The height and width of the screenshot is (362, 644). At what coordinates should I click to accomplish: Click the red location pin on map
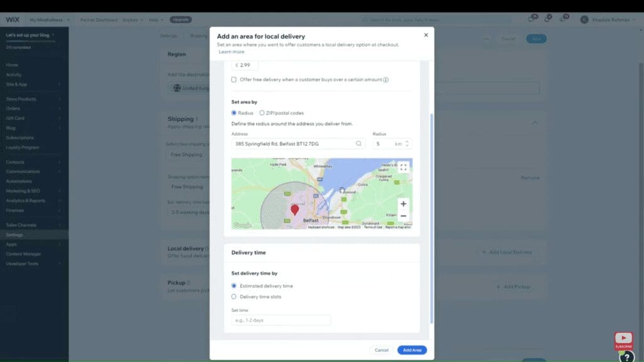click(x=294, y=210)
